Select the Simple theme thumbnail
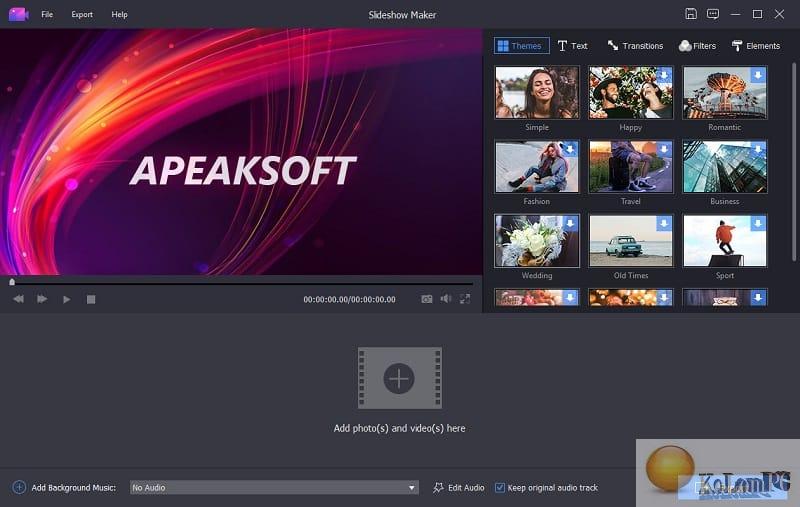800x507 pixels. [537, 92]
